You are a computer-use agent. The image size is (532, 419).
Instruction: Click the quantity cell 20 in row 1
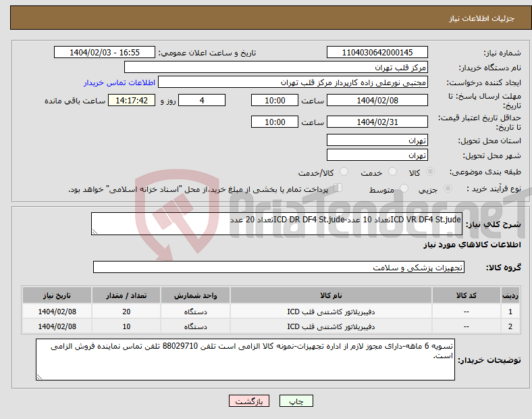tap(126, 312)
